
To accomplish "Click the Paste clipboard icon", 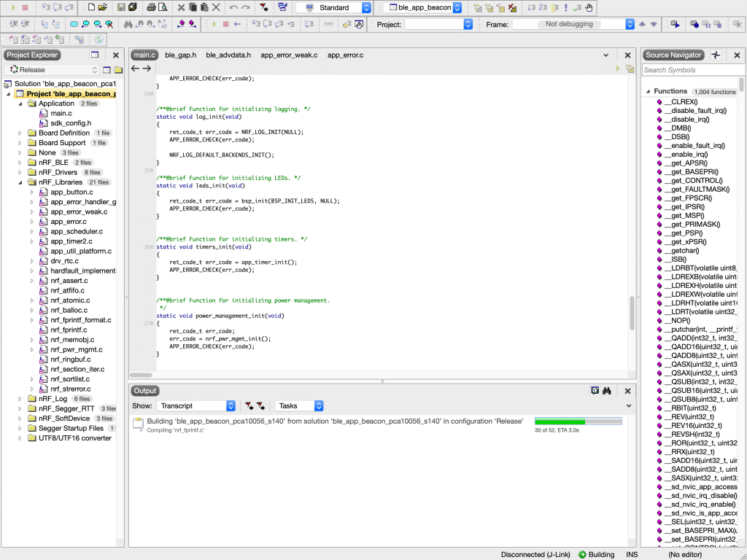I will (204, 7).
